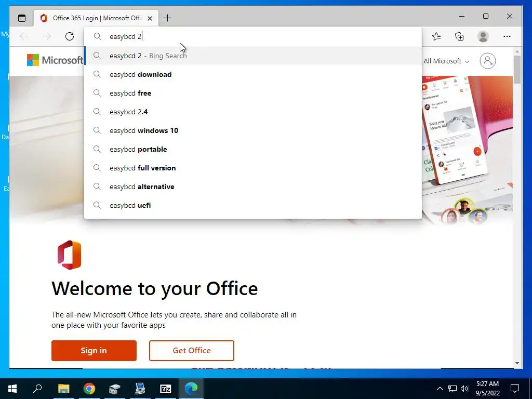Choose 'easybcd windows 10' suggestion
Viewport: 532px width, 399px height.
253,130
